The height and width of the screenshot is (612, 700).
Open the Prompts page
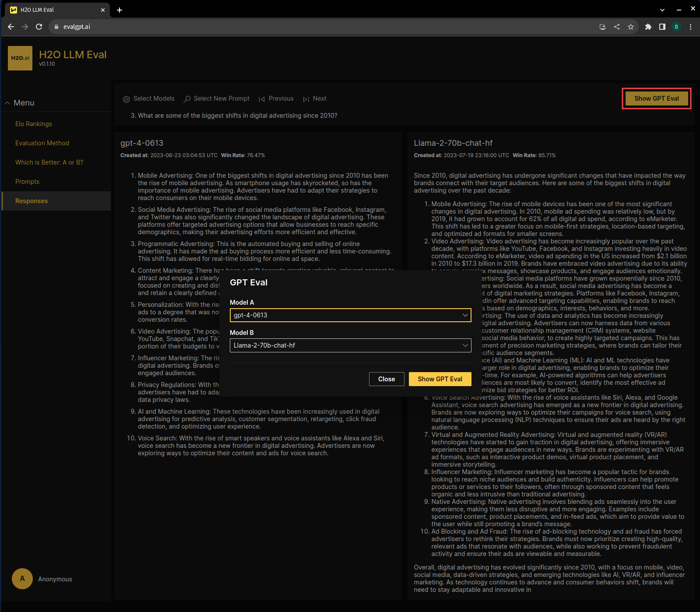[x=56, y=182]
